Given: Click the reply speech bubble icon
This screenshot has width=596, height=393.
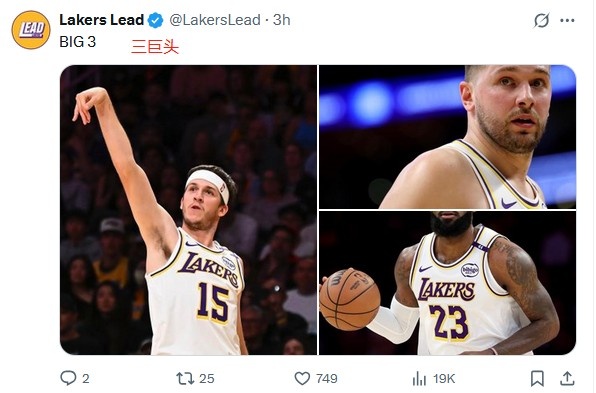Looking at the screenshot, I should tap(68, 378).
